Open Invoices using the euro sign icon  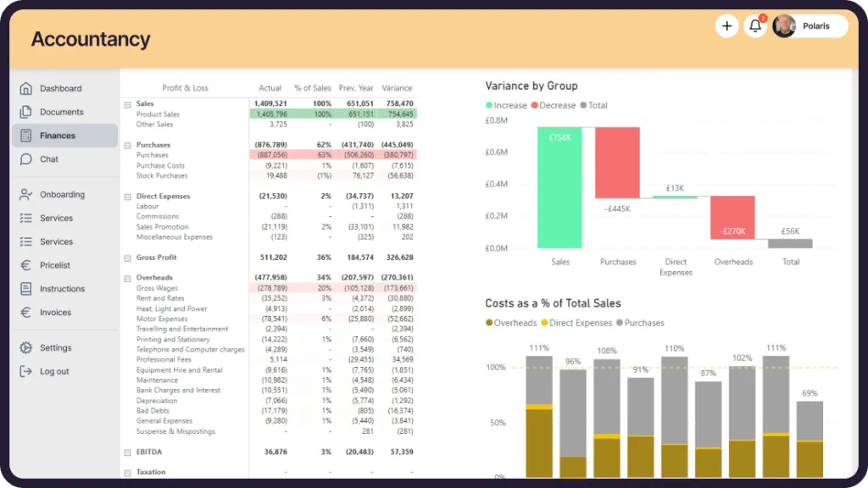[x=29, y=313]
